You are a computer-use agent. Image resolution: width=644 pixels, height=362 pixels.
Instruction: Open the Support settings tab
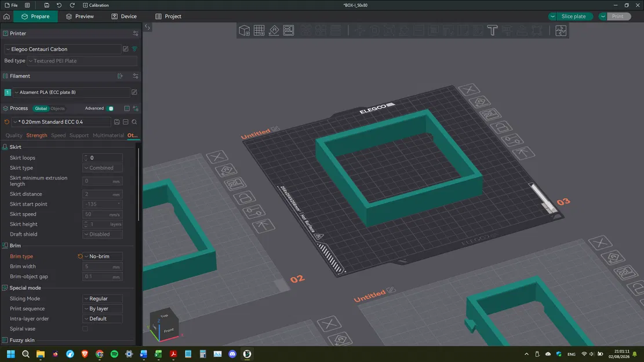click(79, 136)
